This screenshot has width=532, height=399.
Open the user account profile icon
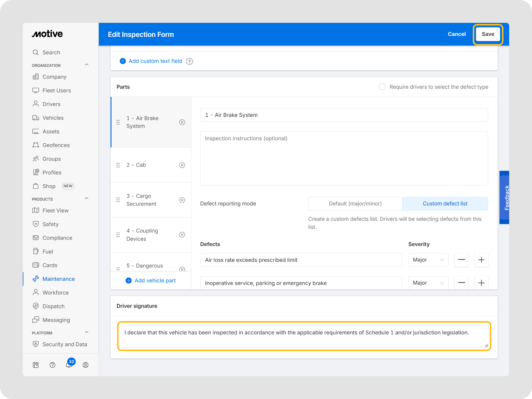click(85, 365)
